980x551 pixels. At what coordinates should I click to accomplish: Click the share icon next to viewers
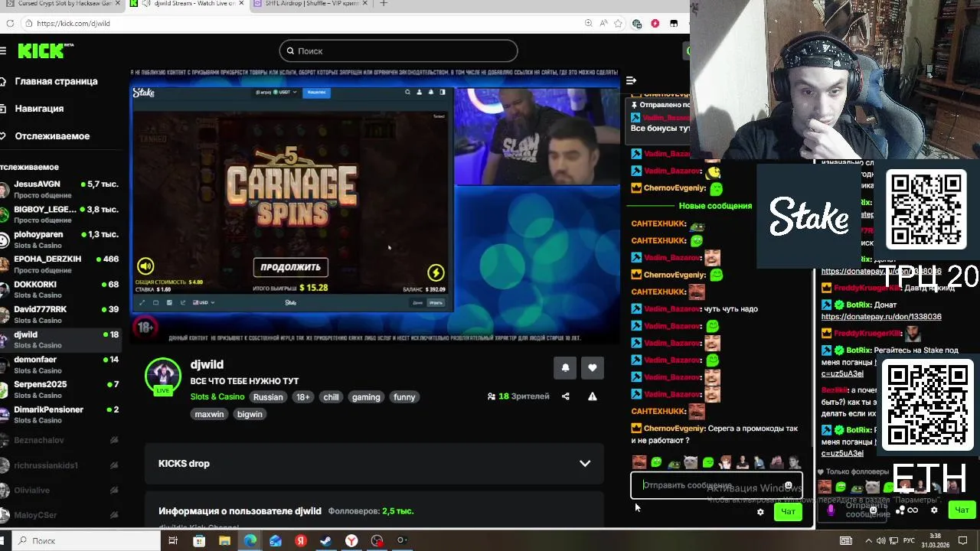566,396
